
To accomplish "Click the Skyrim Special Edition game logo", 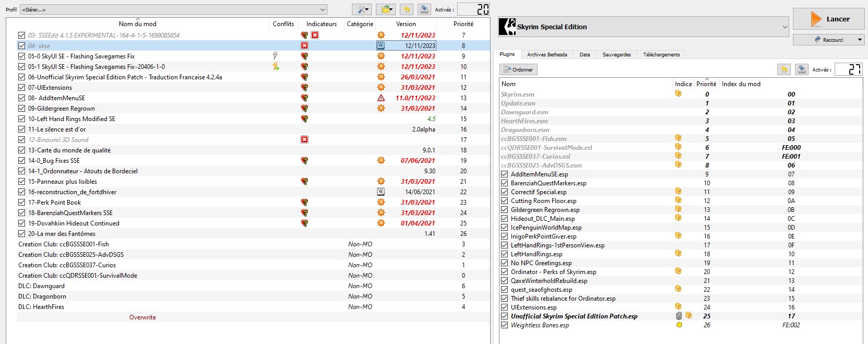I will tap(507, 27).
